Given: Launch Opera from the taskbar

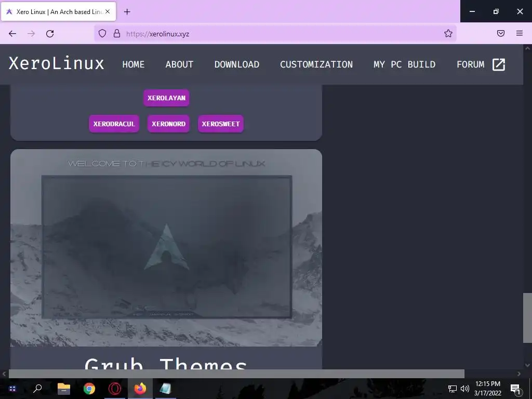Looking at the screenshot, I should 115,389.
